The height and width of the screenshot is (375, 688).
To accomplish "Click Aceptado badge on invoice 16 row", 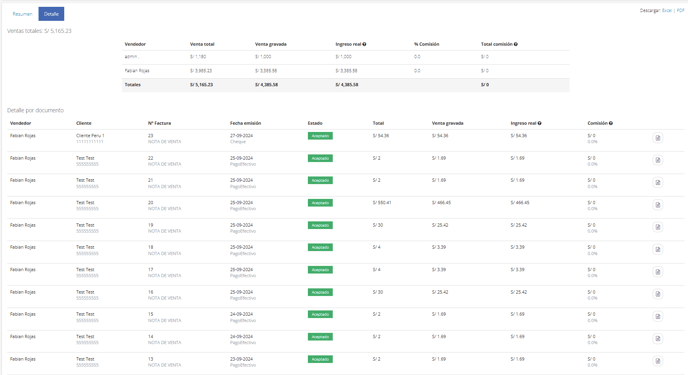I will [x=320, y=292].
